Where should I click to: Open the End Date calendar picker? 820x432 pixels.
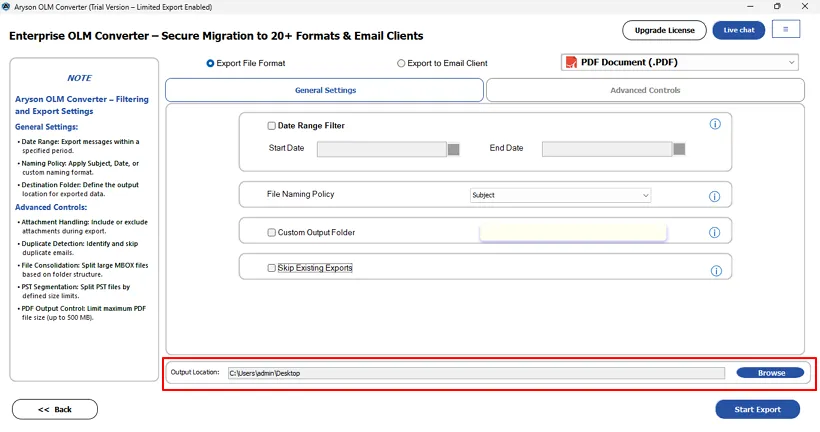point(679,149)
